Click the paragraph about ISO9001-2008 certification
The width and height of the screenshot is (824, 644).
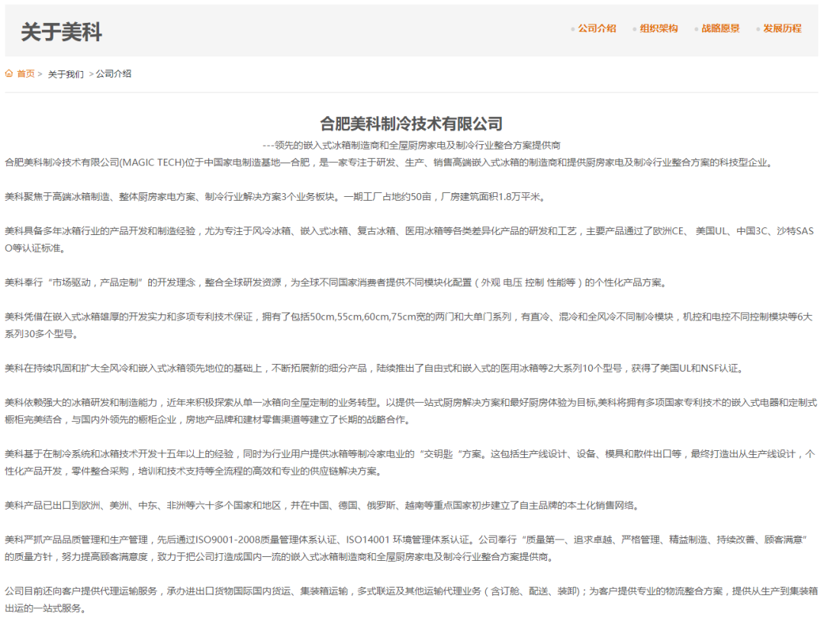pyautogui.click(x=407, y=548)
